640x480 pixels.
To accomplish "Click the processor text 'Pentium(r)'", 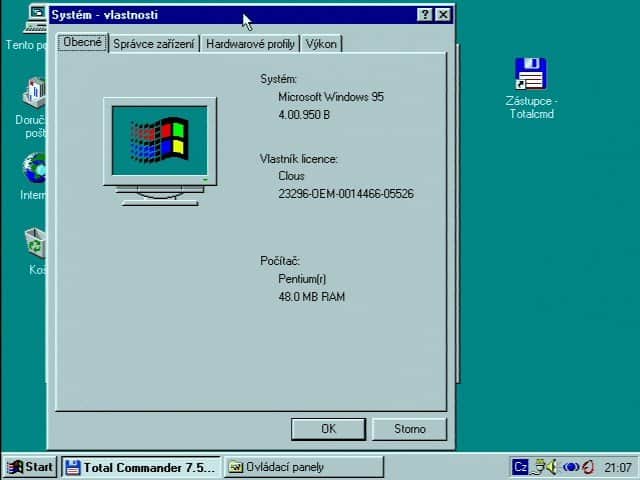I will click(302, 279).
